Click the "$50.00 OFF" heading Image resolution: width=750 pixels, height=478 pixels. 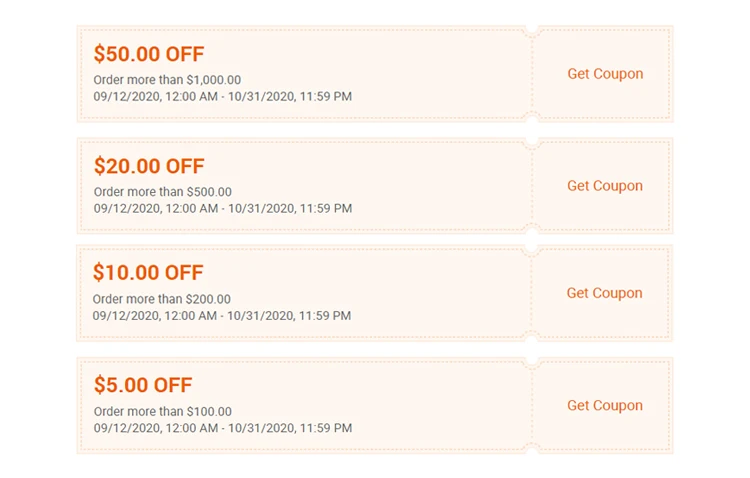coord(149,54)
